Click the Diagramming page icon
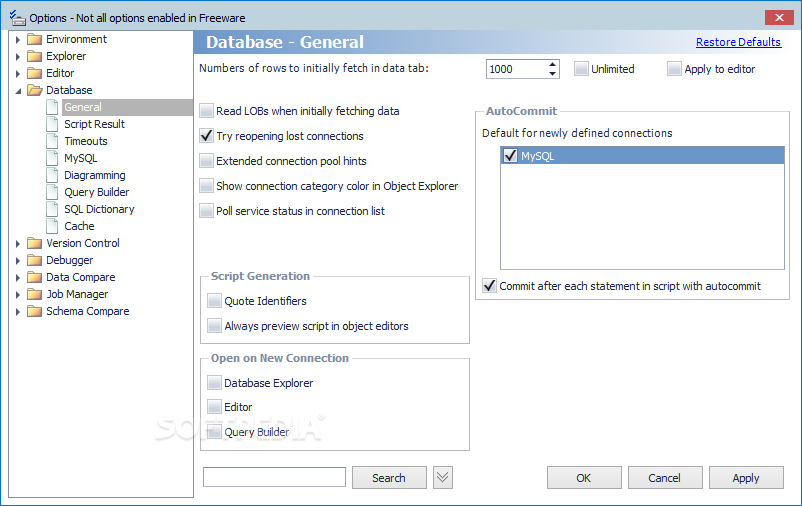 click(x=53, y=175)
